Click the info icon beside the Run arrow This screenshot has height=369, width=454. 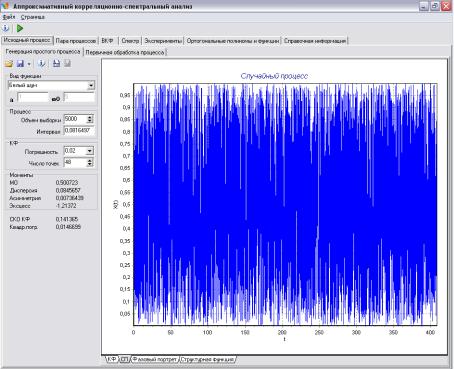pos(6,28)
